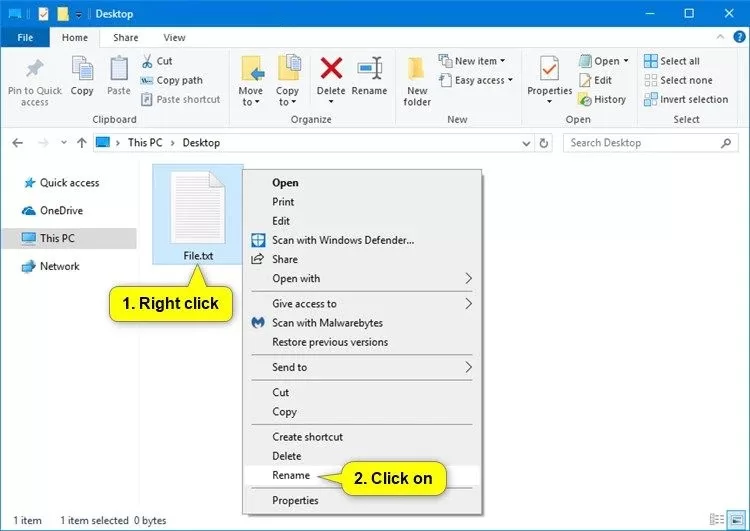Click the New folder icon
Viewport: 750px width, 531px height.
click(x=417, y=69)
